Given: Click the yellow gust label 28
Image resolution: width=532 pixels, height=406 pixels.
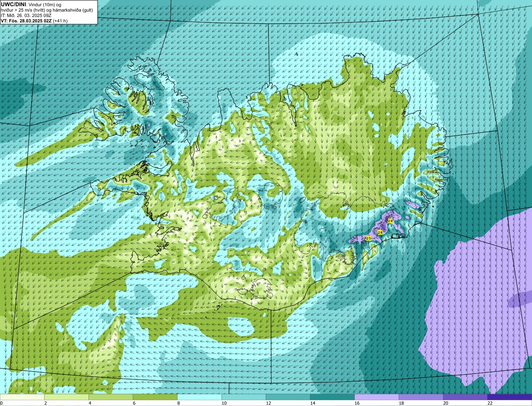Looking at the screenshot, I should [380, 232].
